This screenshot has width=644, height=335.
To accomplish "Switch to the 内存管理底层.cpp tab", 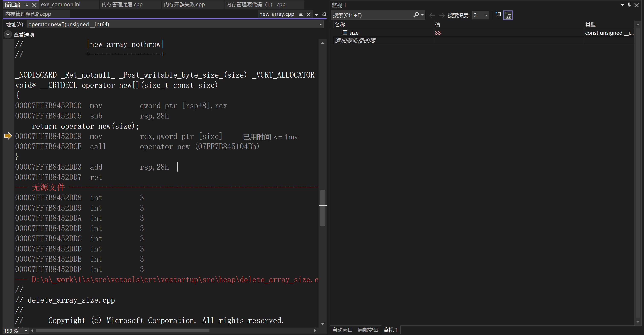I will click(122, 4).
